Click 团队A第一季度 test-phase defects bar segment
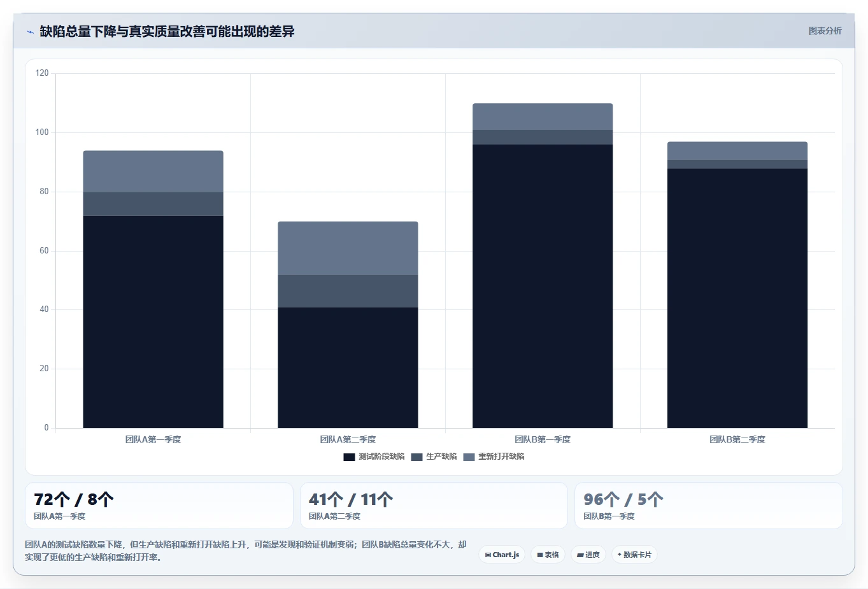The width and height of the screenshot is (868, 589). (153, 322)
